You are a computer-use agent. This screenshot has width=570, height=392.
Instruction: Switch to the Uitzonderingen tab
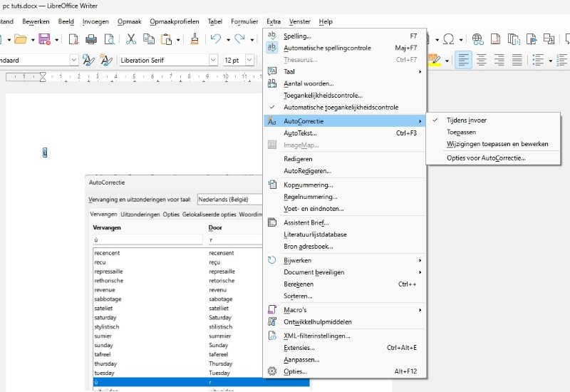click(x=140, y=215)
